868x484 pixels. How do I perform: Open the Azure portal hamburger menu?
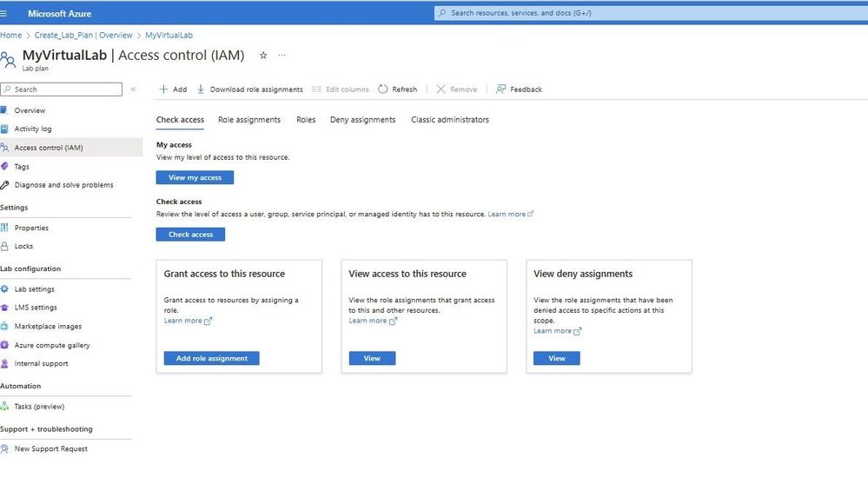3,13
